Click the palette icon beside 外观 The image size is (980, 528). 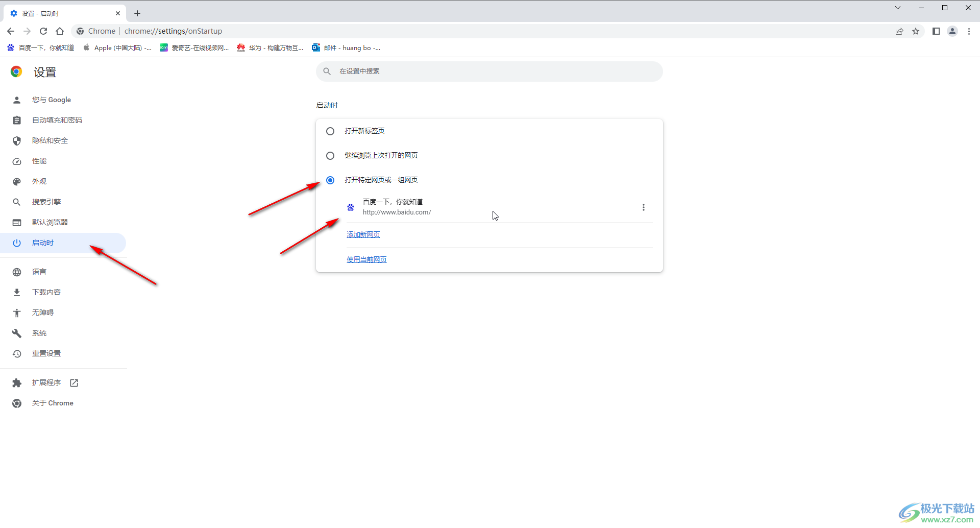pyautogui.click(x=17, y=182)
